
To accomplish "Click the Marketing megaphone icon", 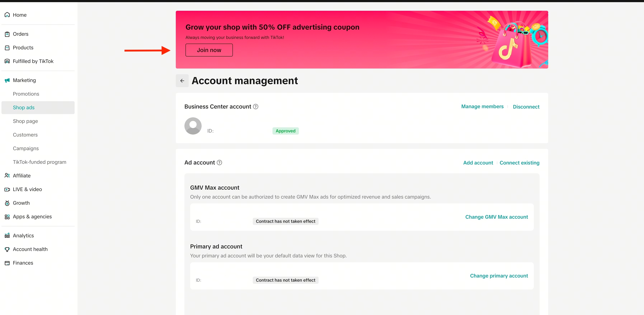I will pyautogui.click(x=7, y=80).
